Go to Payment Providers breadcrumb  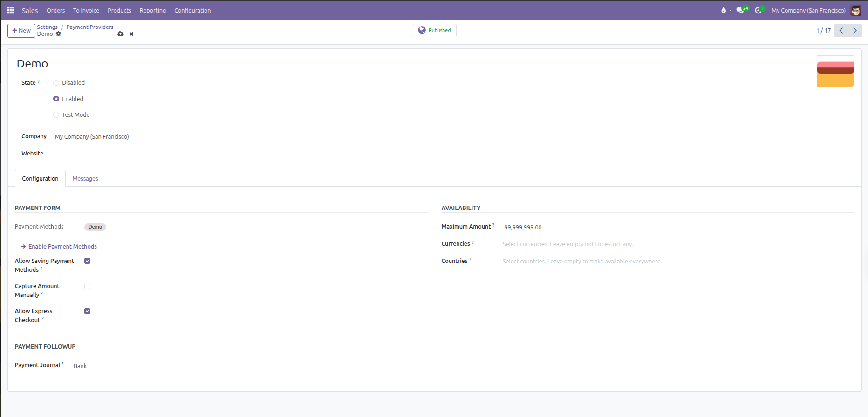pos(90,27)
